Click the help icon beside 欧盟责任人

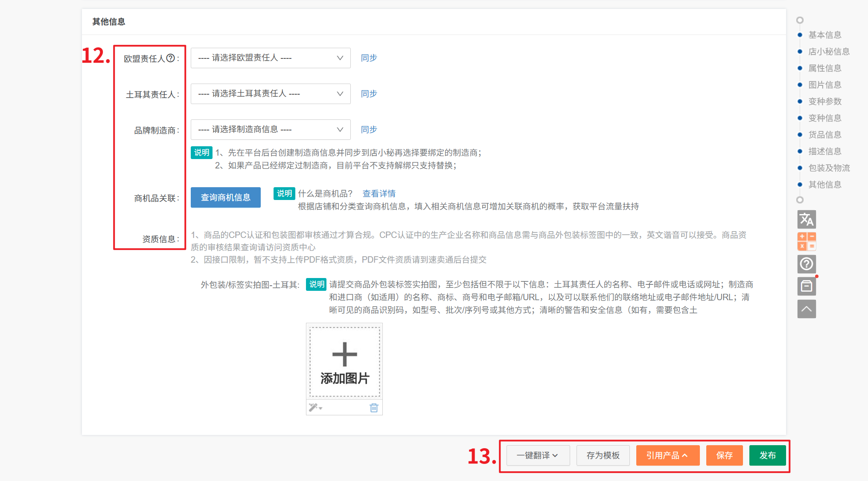[x=170, y=58]
